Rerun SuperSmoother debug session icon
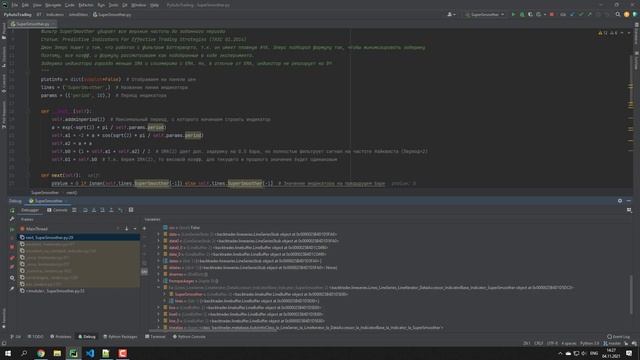Viewport: 640px width, 360px height. pyautogui.click(x=12, y=210)
